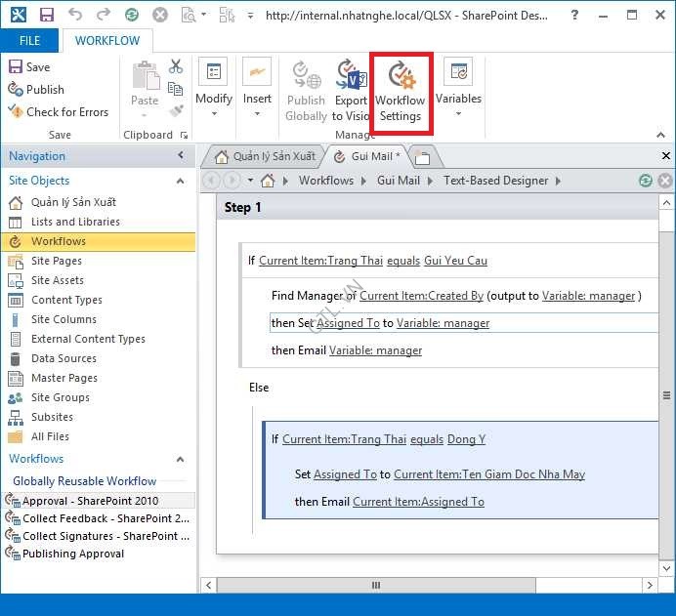Switch to the Quản lý Sản Xuất tab
676x616 pixels.
point(264,156)
